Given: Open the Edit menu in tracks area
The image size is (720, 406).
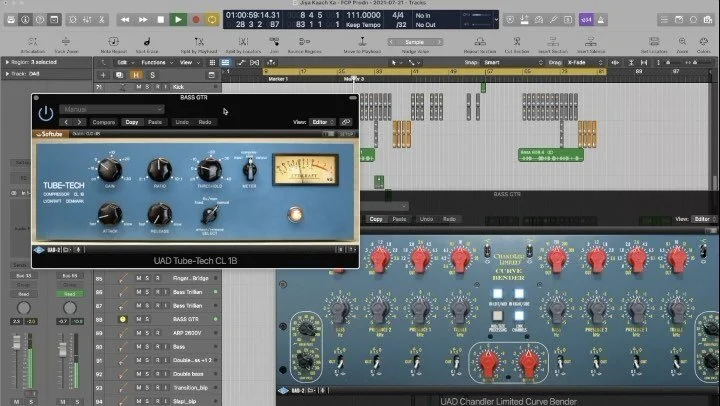Looking at the screenshot, I should pyautogui.click(x=125, y=62).
